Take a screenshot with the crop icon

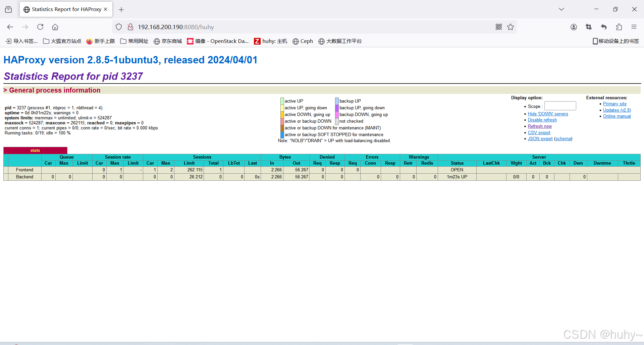[589, 27]
